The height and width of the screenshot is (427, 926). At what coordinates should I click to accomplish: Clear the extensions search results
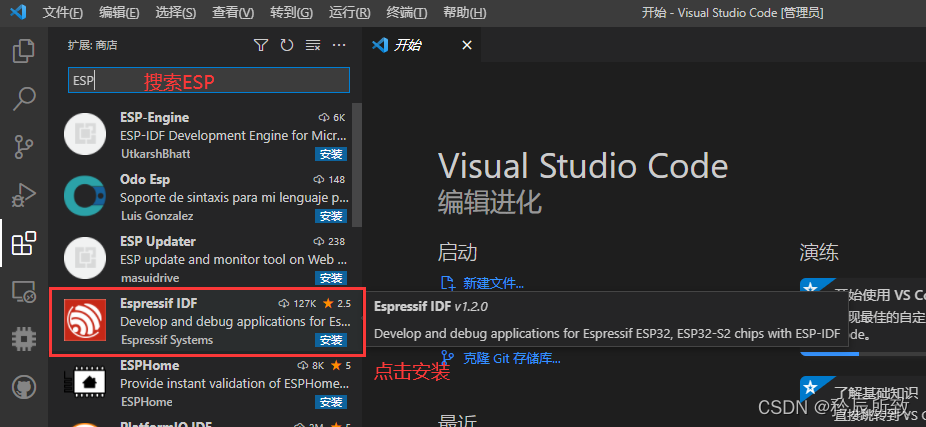pos(313,45)
